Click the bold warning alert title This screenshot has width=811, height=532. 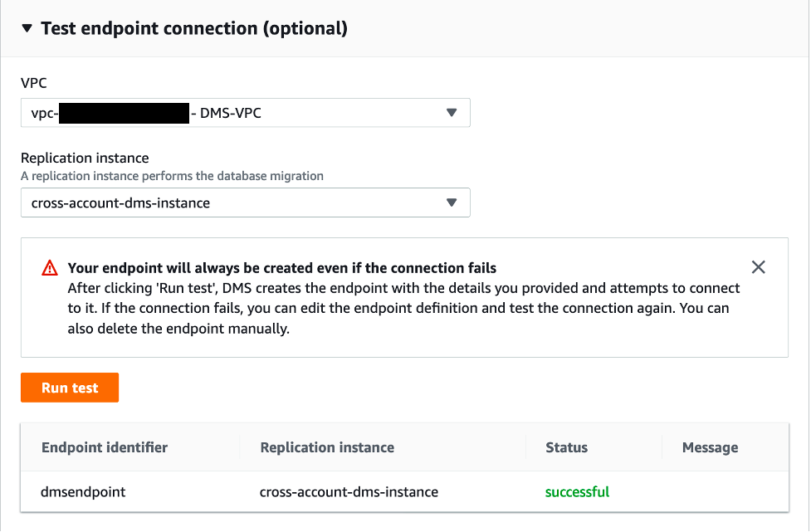pyautogui.click(x=281, y=268)
